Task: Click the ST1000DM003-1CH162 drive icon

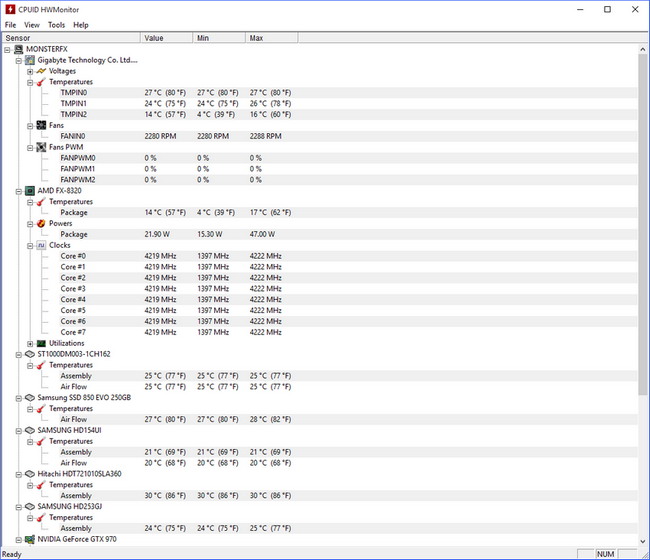Action: pyautogui.click(x=30, y=354)
